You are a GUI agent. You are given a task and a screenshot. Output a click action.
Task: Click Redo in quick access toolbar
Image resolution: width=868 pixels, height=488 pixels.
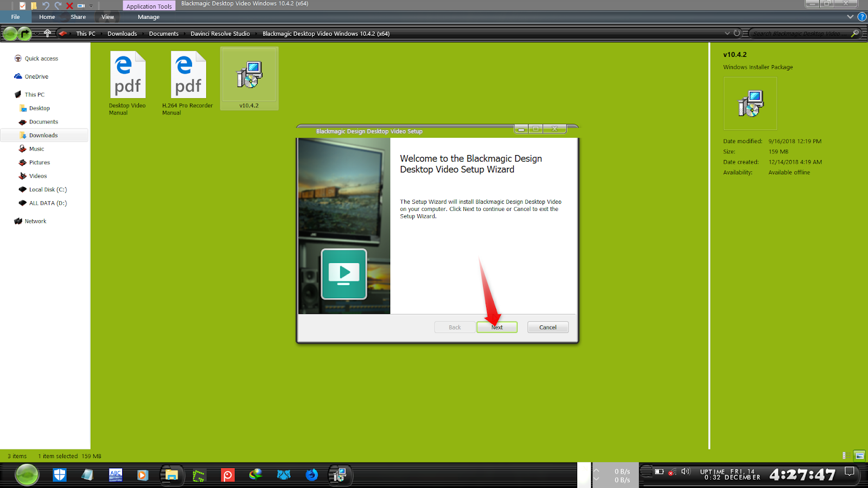[58, 6]
